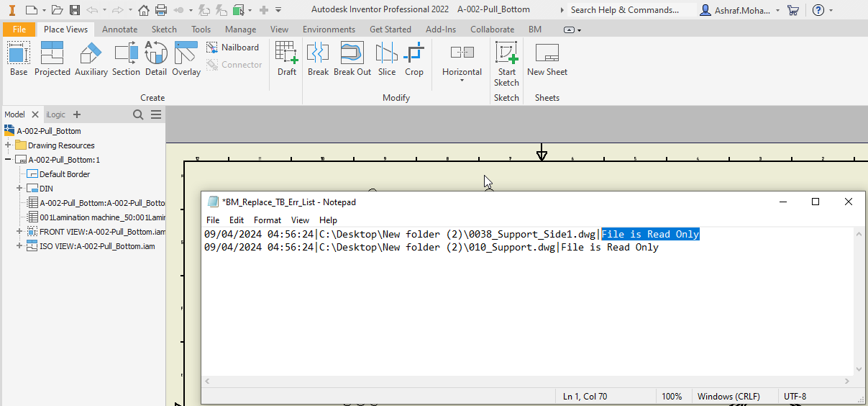Click the Notepad horizontal scrollbar

tap(527, 381)
